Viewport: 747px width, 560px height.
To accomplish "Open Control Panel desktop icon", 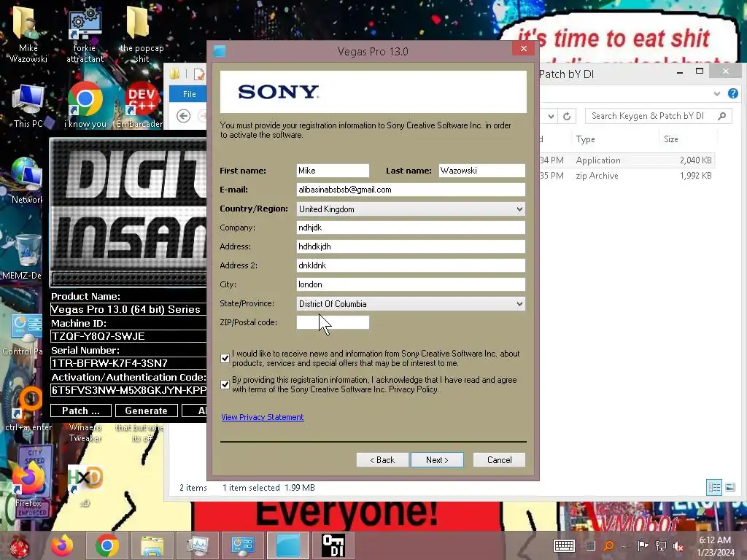I will pos(23,333).
